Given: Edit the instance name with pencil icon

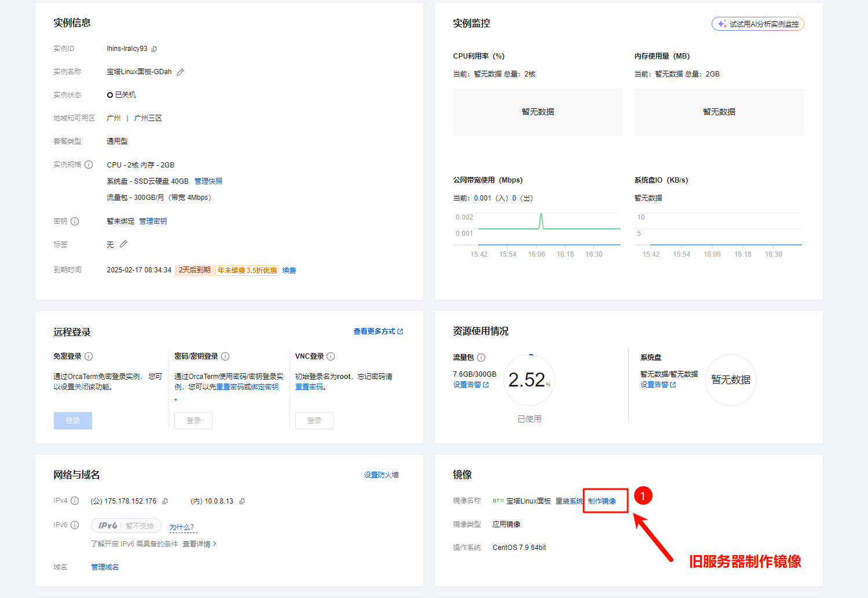Looking at the screenshot, I should 180,72.
